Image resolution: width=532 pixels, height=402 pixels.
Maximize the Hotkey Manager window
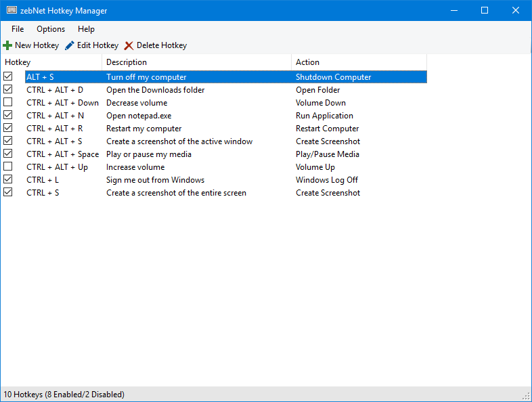pos(485,10)
